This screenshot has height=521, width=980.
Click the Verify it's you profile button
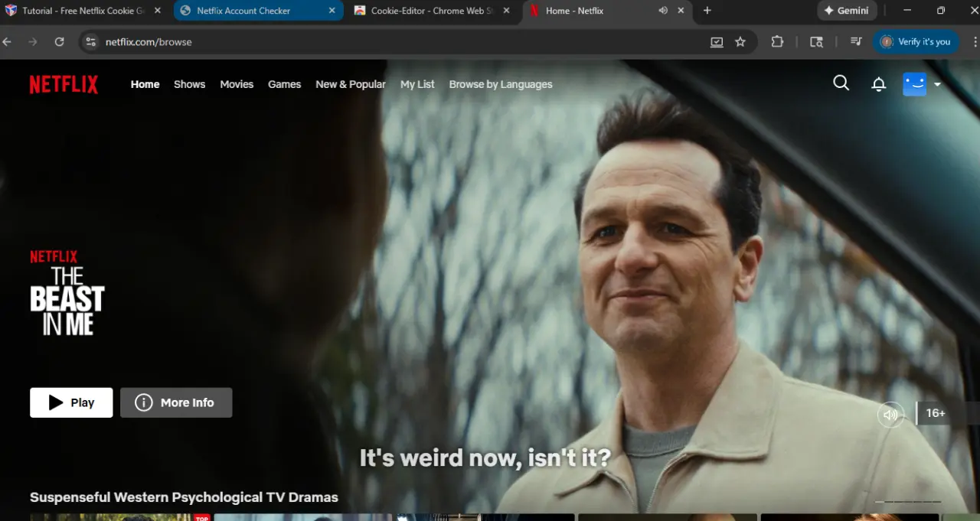coord(916,42)
